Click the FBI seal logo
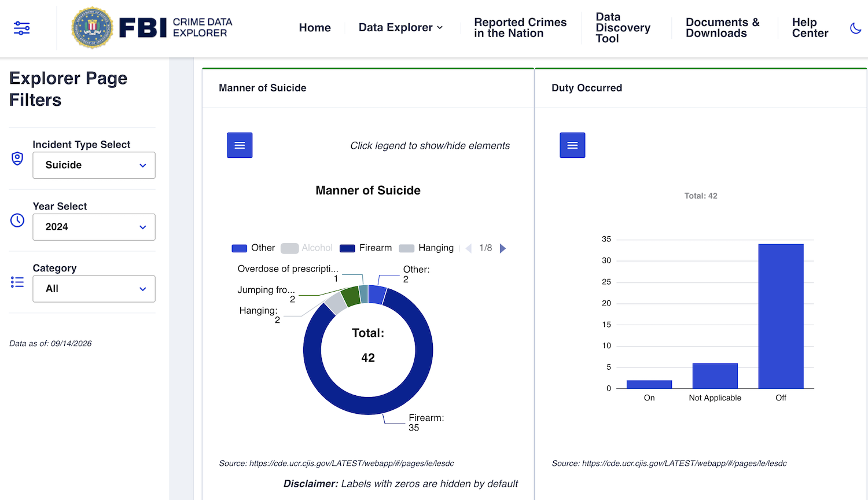868x500 pixels. [x=92, y=28]
